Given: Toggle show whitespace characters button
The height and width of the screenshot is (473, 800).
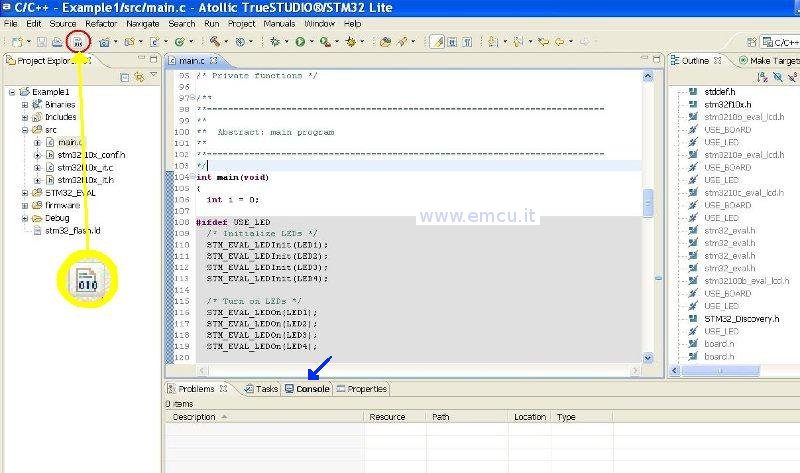Looking at the screenshot, I should [x=467, y=42].
